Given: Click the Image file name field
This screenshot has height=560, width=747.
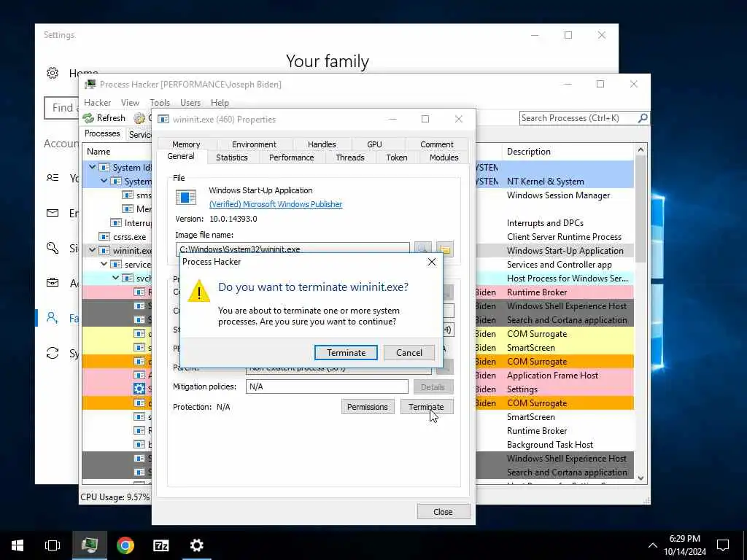Looking at the screenshot, I should point(293,249).
